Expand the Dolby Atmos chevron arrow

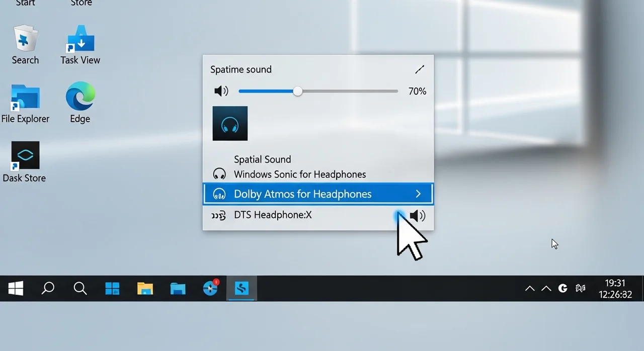coord(418,194)
